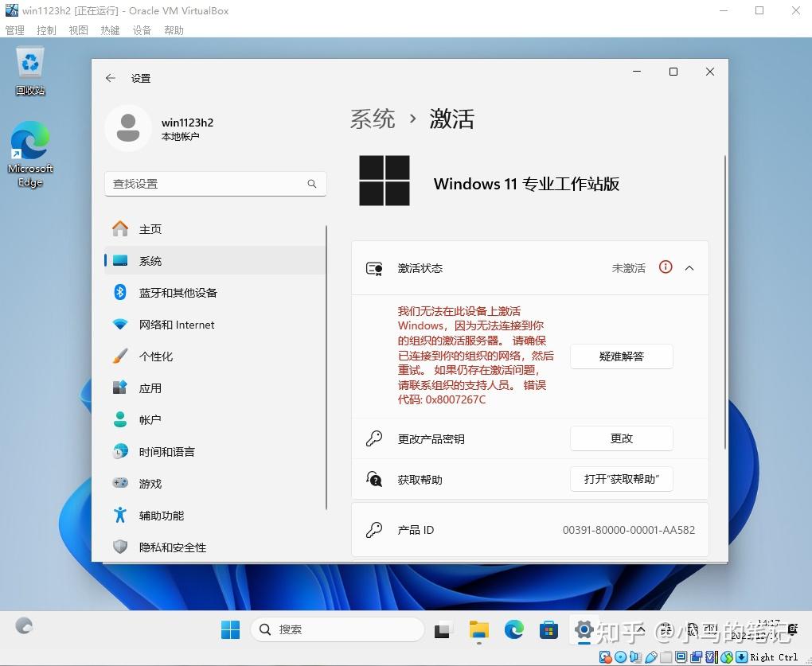
Task: Click the 打开"获取帮助" button
Action: pos(621,479)
